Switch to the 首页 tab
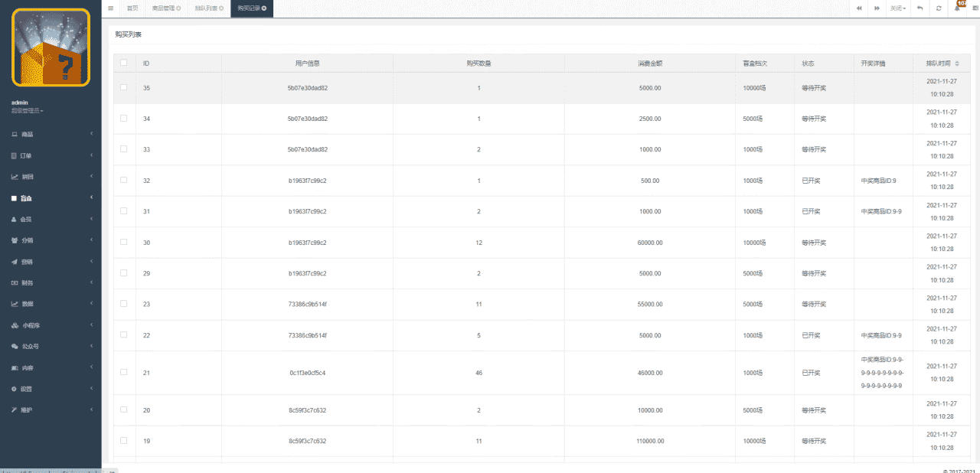Screen dimensions: 980x473 [132, 8]
